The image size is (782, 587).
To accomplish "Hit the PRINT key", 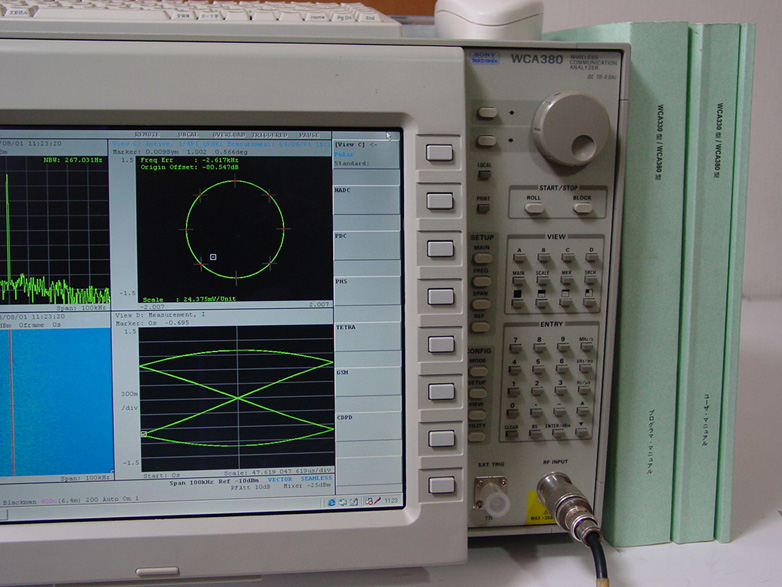I will pos(483,208).
